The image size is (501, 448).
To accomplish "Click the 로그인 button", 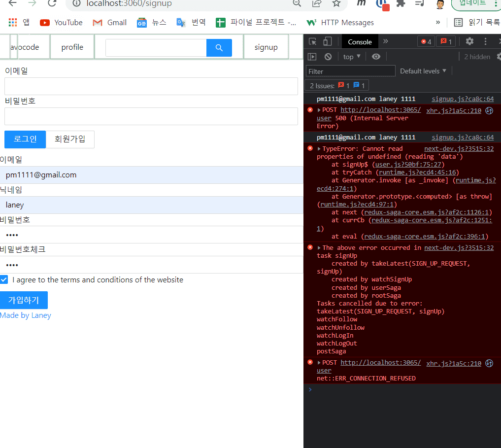I will click(x=25, y=139).
